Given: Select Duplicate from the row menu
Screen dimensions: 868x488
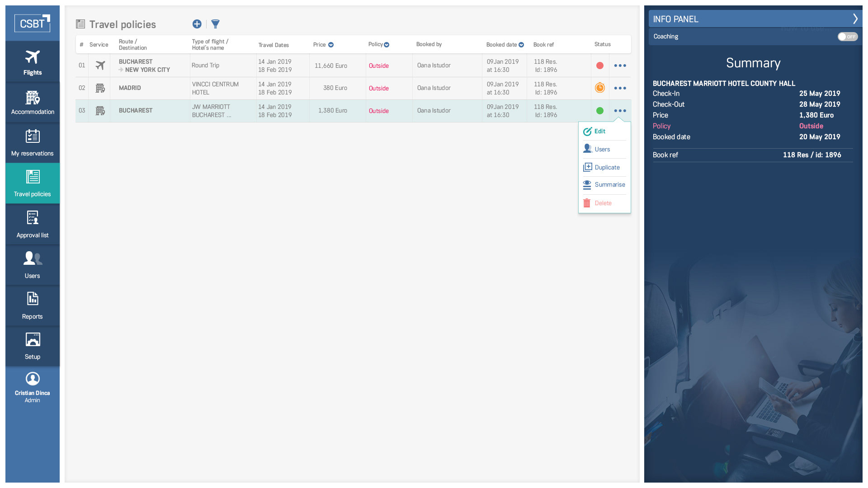Looking at the screenshot, I should 607,167.
